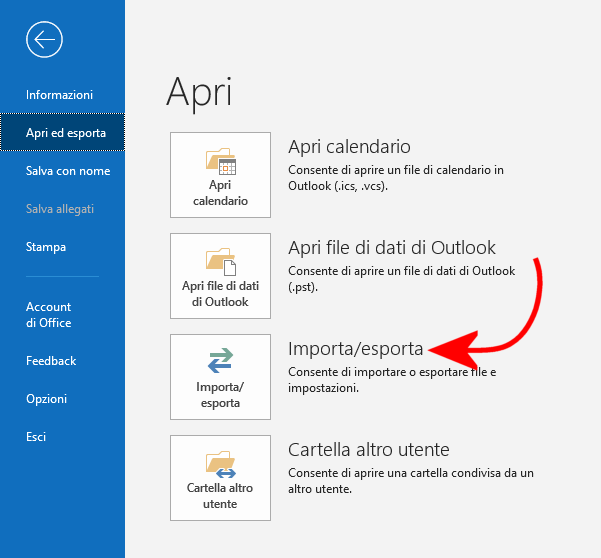Open the Informazioni menu item
This screenshot has height=558, width=601.
59,95
